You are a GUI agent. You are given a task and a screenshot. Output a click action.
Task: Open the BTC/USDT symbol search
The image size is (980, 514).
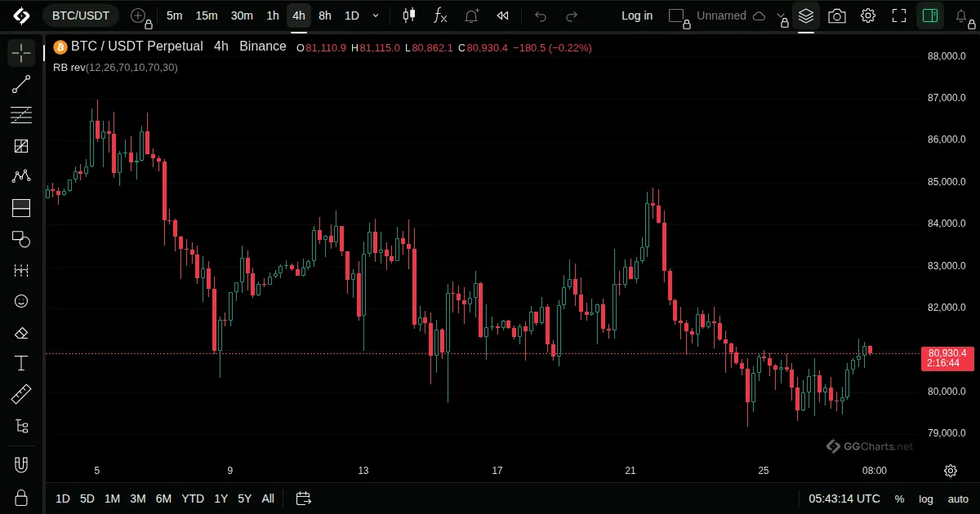(81, 16)
